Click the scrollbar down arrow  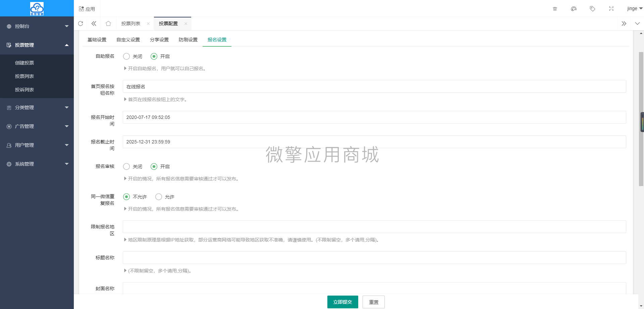pos(641,306)
